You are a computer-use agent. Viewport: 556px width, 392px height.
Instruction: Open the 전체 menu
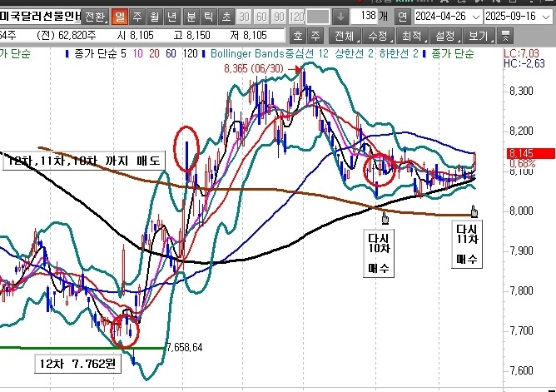345,36
